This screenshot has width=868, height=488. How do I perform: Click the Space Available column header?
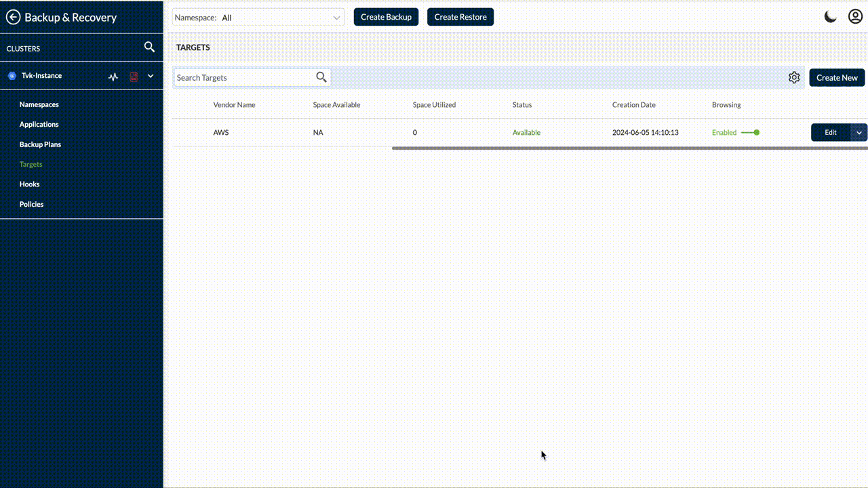[336, 105]
